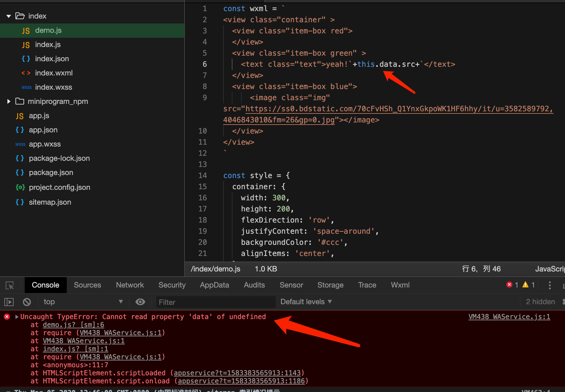Expand the miniprogram_npm folder arrow

pyautogui.click(x=9, y=101)
